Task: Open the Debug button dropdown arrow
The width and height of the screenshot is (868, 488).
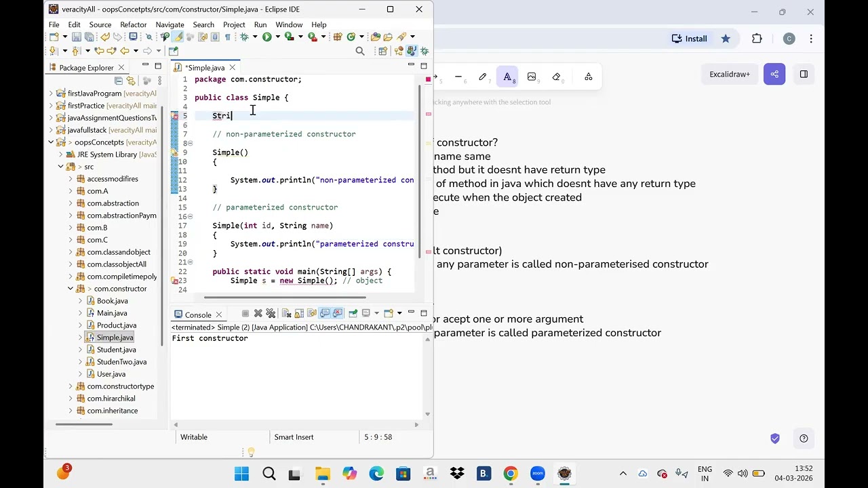Action: 255,37
